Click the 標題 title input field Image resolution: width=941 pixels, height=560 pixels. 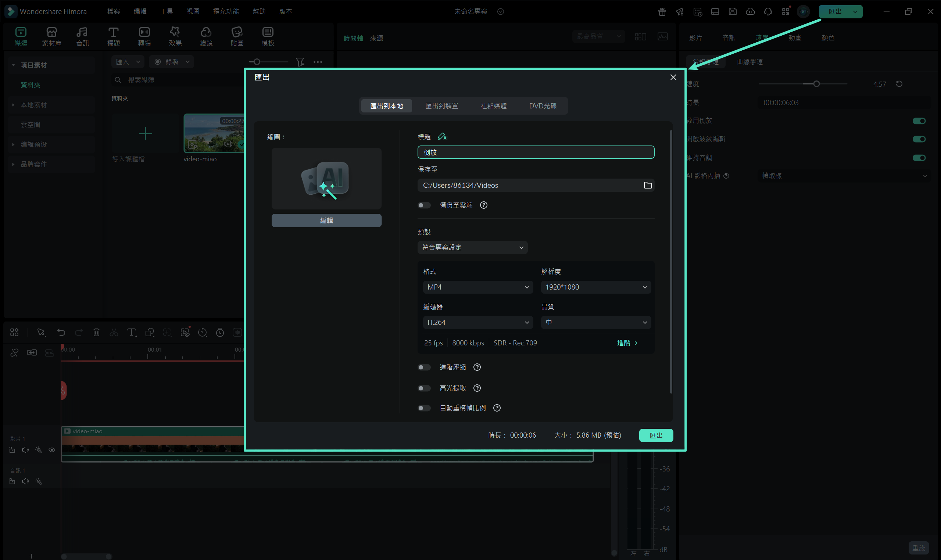coord(535,152)
